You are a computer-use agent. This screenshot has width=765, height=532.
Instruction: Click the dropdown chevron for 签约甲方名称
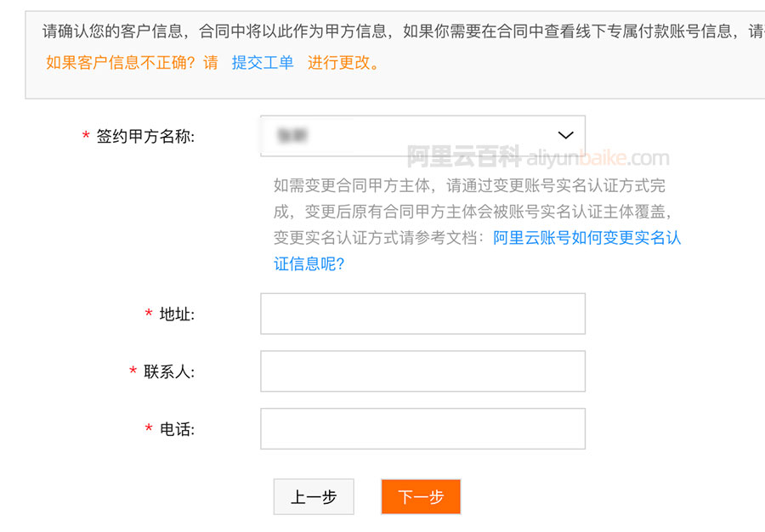[565, 135]
